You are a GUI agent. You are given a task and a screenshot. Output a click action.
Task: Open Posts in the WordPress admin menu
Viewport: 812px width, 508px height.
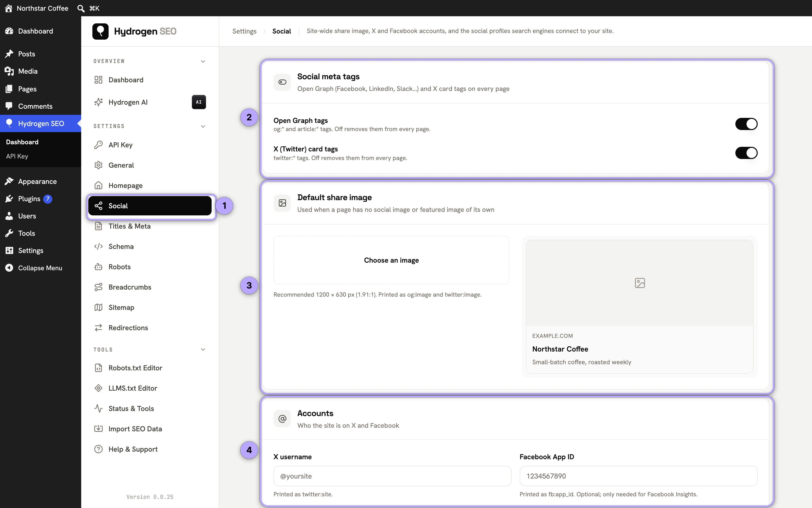coord(41,54)
